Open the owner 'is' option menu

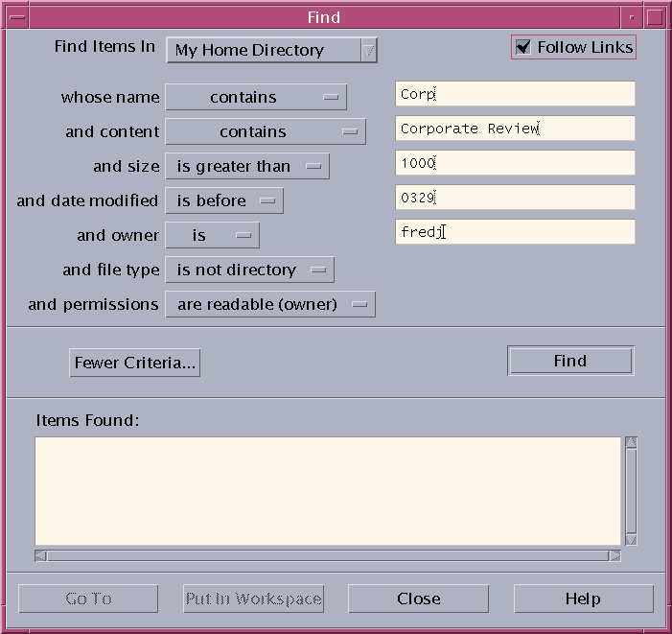(212, 235)
